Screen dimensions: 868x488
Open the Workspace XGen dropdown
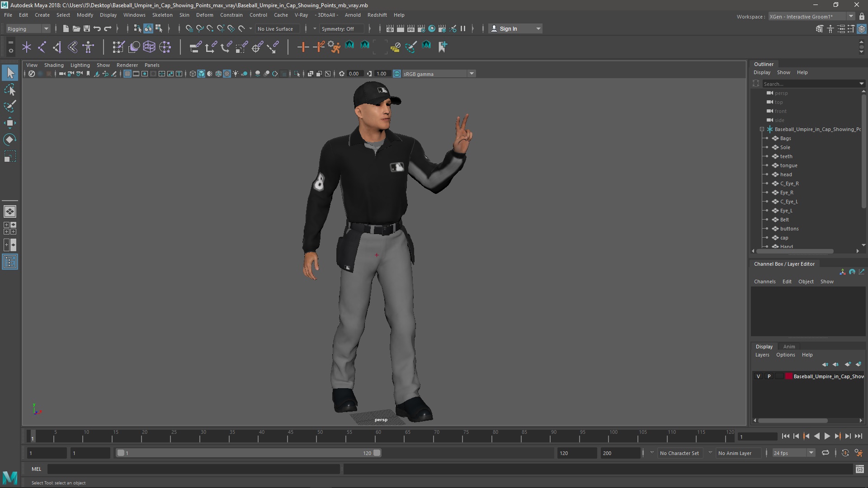click(x=811, y=17)
